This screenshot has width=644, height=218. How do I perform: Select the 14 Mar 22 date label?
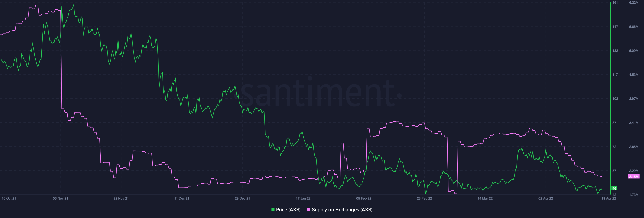click(485, 199)
